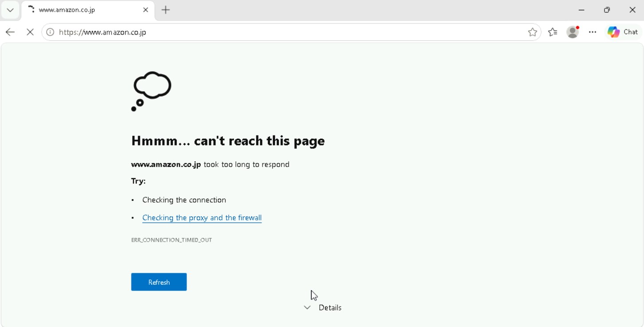Click Checking the proxy and the firewall link
Viewport: 644px width, 327px height.
click(x=202, y=218)
